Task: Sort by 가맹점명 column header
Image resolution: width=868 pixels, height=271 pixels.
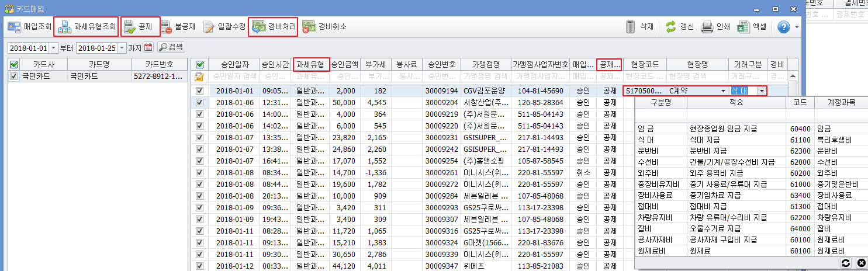Action: (485, 64)
